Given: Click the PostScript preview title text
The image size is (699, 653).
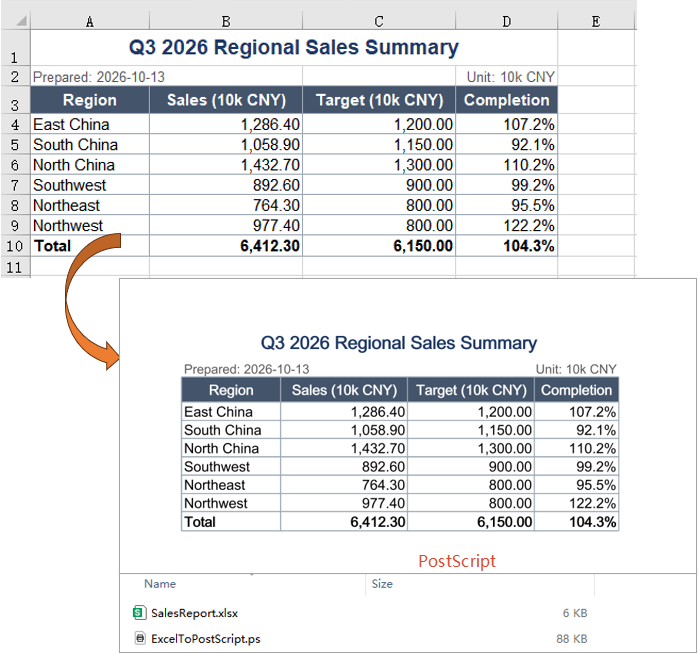Looking at the screenshot, I should click(x=399, y=343).
